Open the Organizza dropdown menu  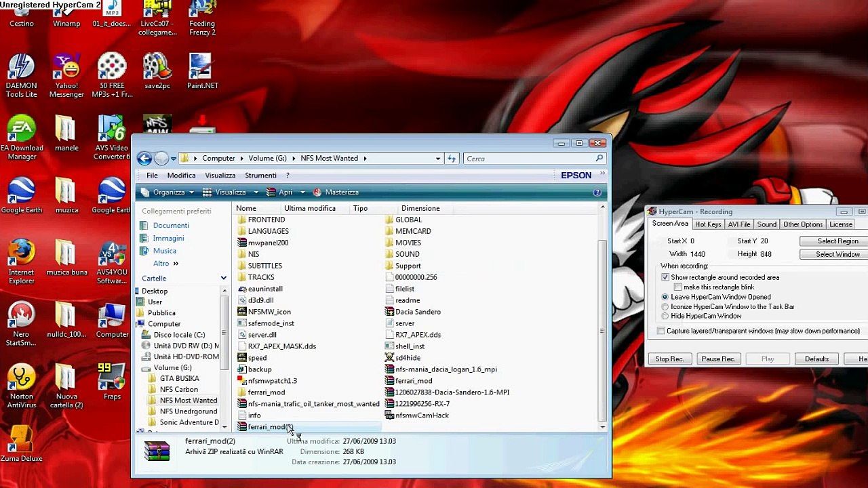click(167, 192)
